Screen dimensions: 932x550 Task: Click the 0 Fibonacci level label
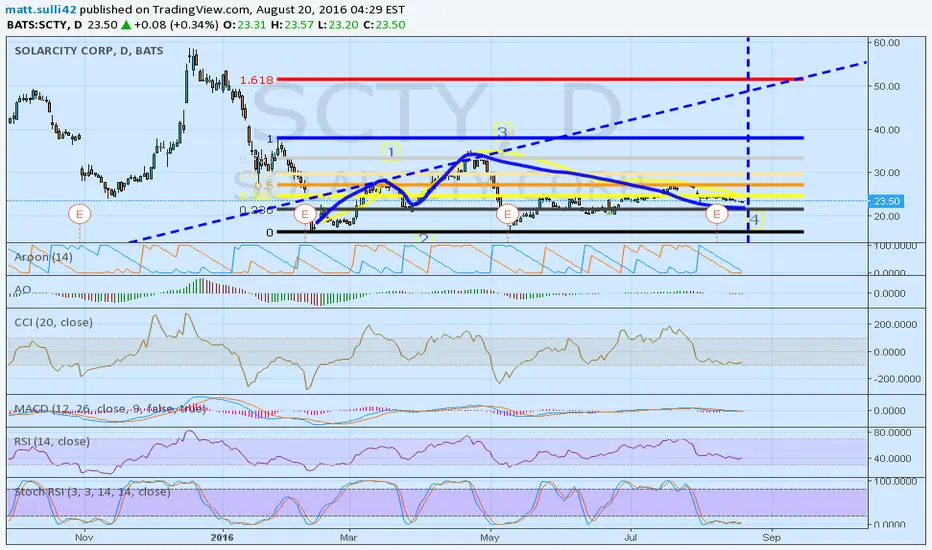click(269, 232)
